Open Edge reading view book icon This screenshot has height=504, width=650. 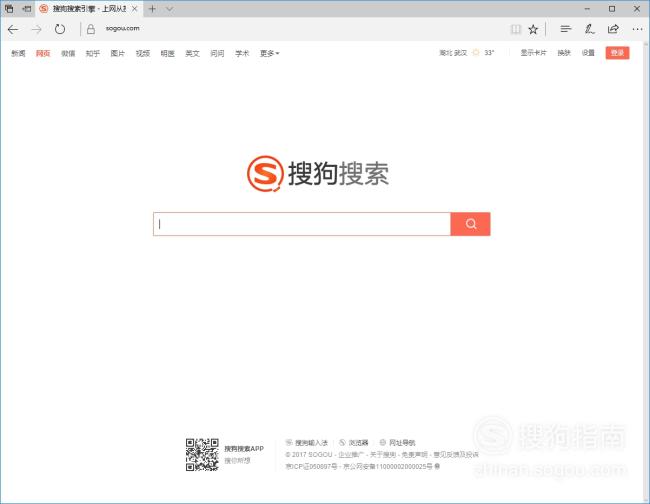516,29
